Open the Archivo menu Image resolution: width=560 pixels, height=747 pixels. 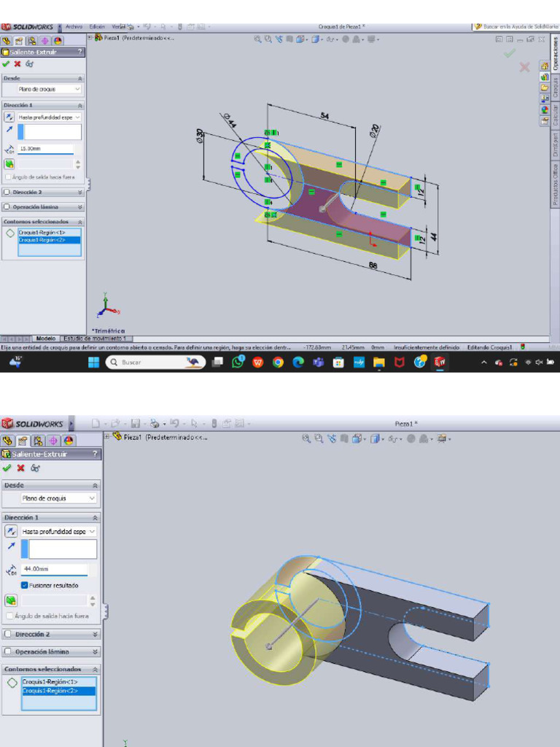tap(74, 27)
